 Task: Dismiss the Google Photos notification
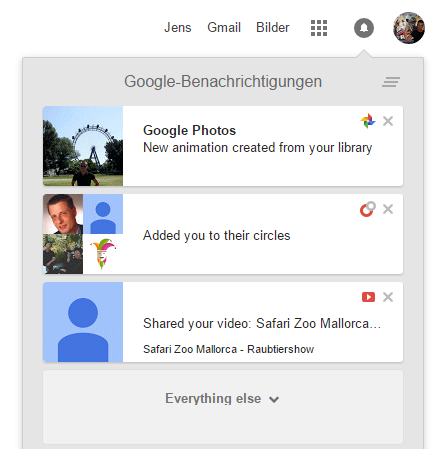(388, 121)
